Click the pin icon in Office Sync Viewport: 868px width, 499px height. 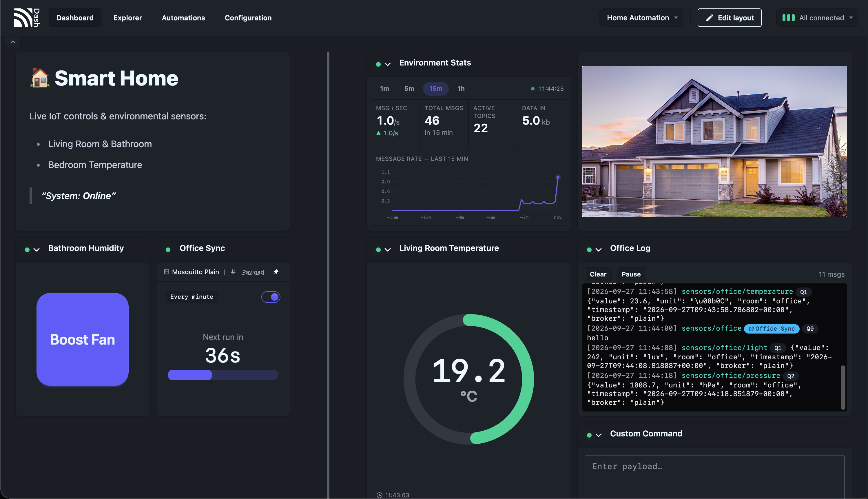[276, 272]
